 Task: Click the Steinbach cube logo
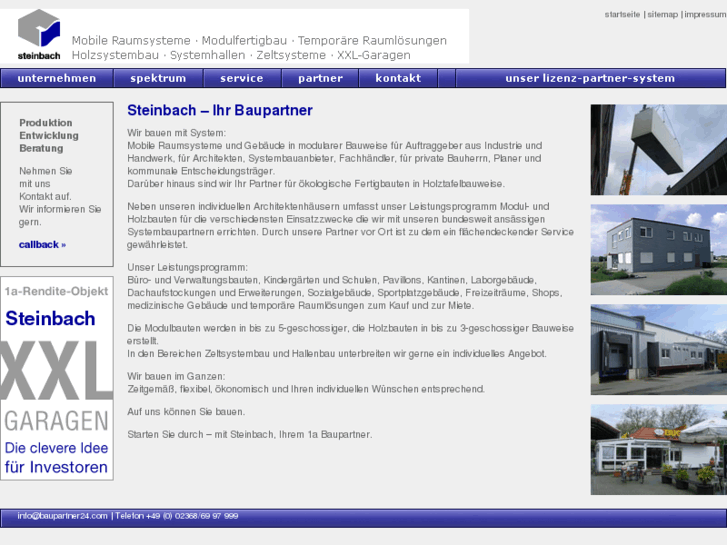point(39,35)
